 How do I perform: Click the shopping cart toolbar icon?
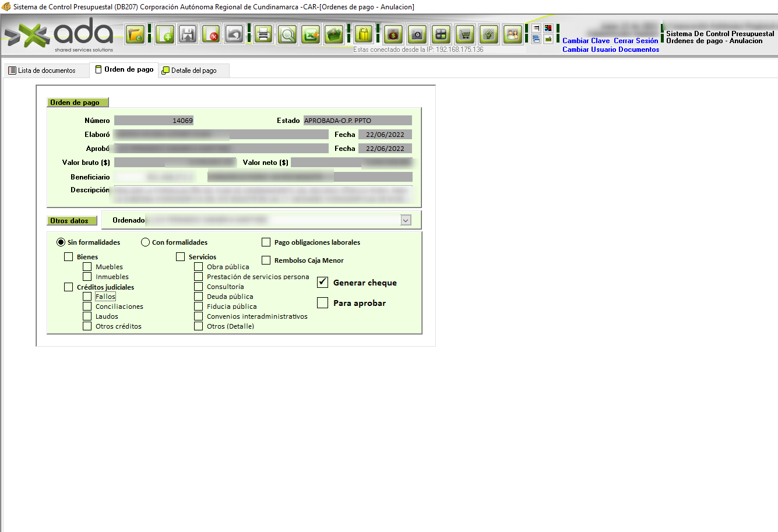464,34
